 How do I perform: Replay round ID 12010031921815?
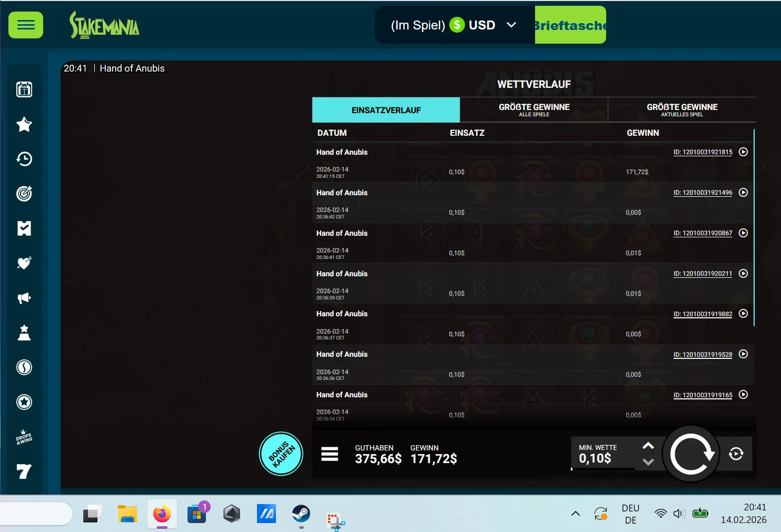pos(743,152)
